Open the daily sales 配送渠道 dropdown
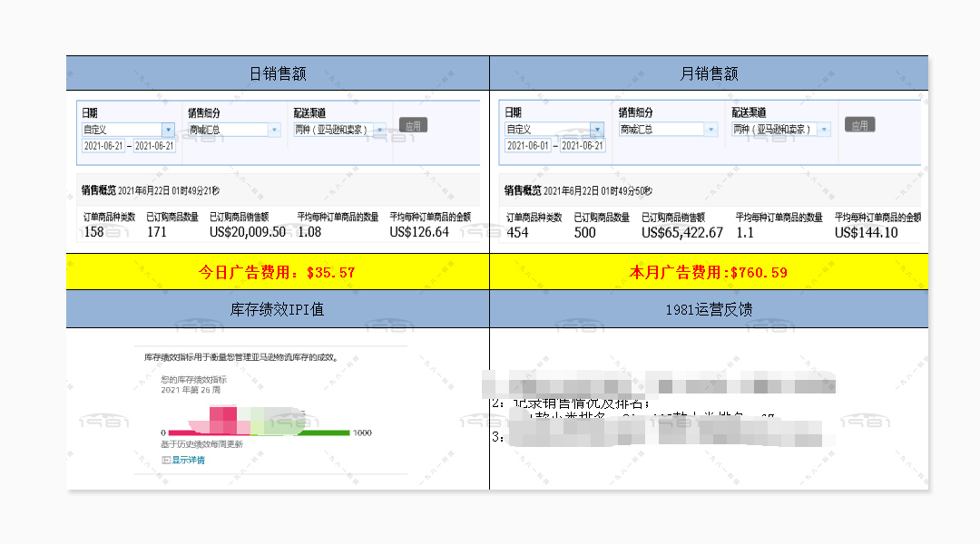 [340, 130]
